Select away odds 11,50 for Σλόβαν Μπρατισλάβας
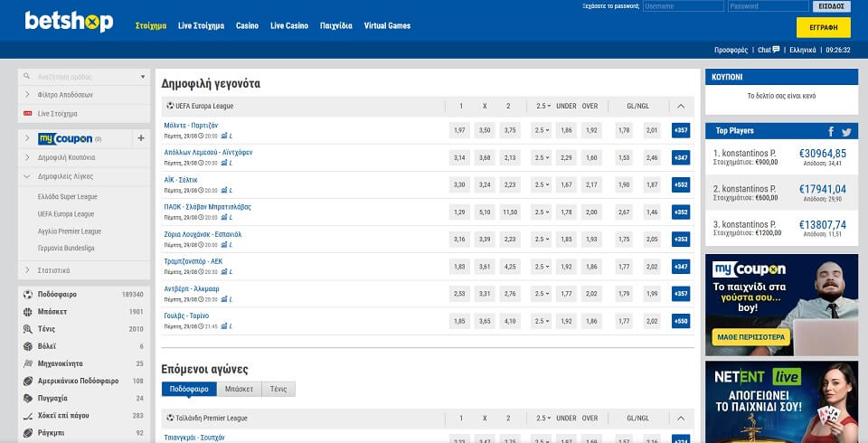This screenshot has width=868, height=443. coord(510,212)
